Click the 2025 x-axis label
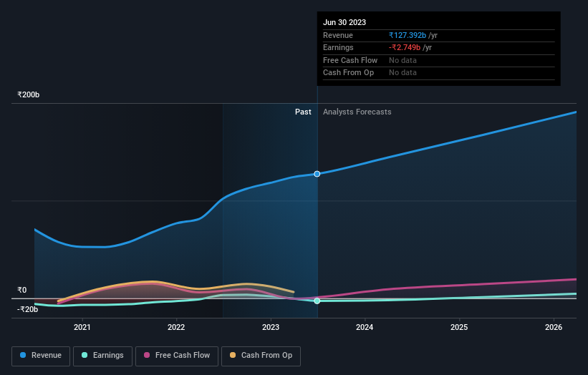Screen dimensions: 588x375 click(459, 327)
